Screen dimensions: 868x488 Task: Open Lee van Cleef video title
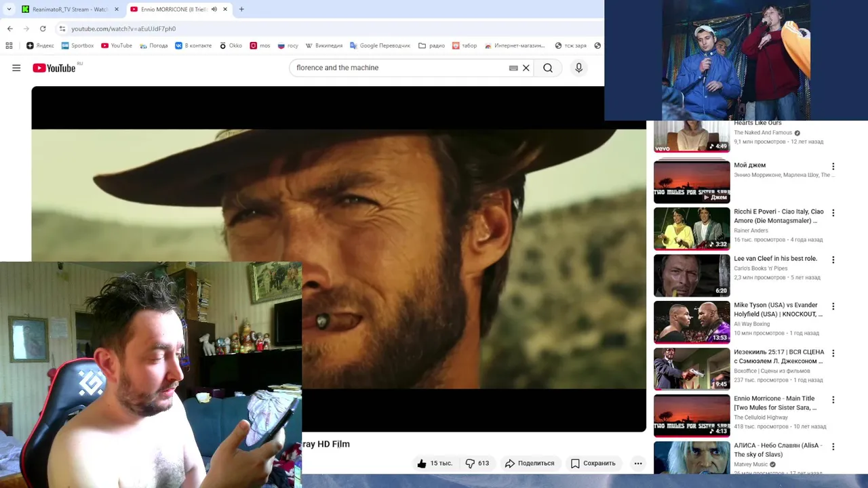(775, 258)
